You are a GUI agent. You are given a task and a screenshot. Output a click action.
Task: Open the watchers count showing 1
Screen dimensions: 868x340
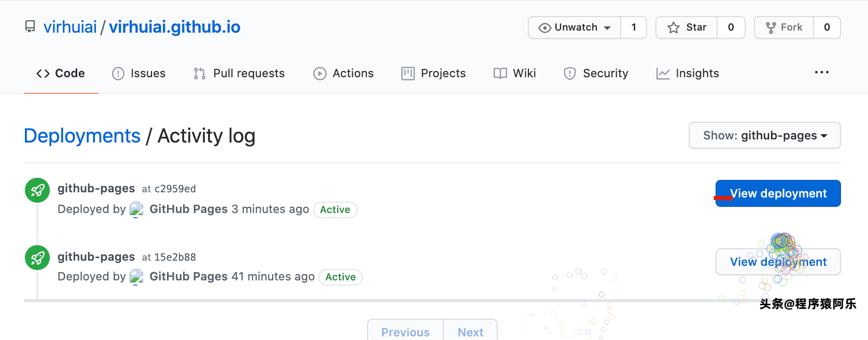coord(634,27)
